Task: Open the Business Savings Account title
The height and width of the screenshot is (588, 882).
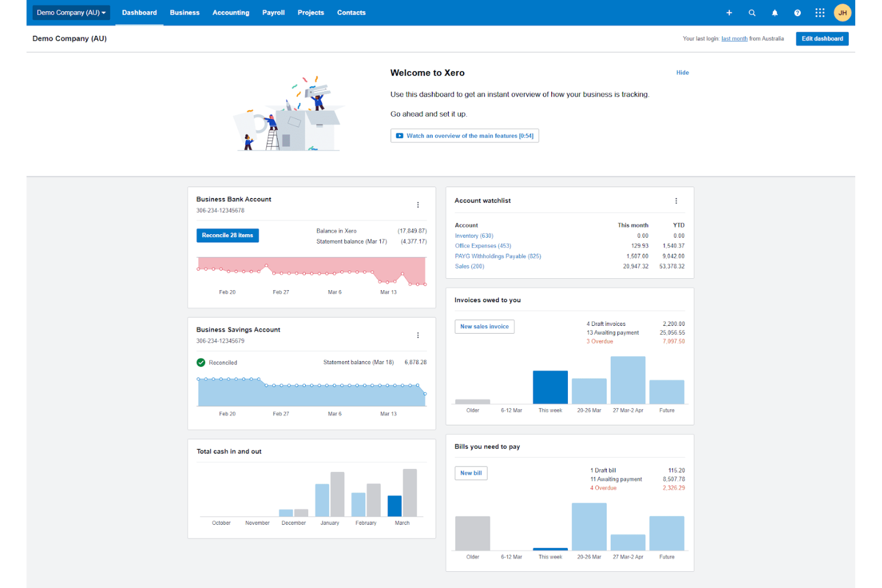Action: tap(238, 329)
